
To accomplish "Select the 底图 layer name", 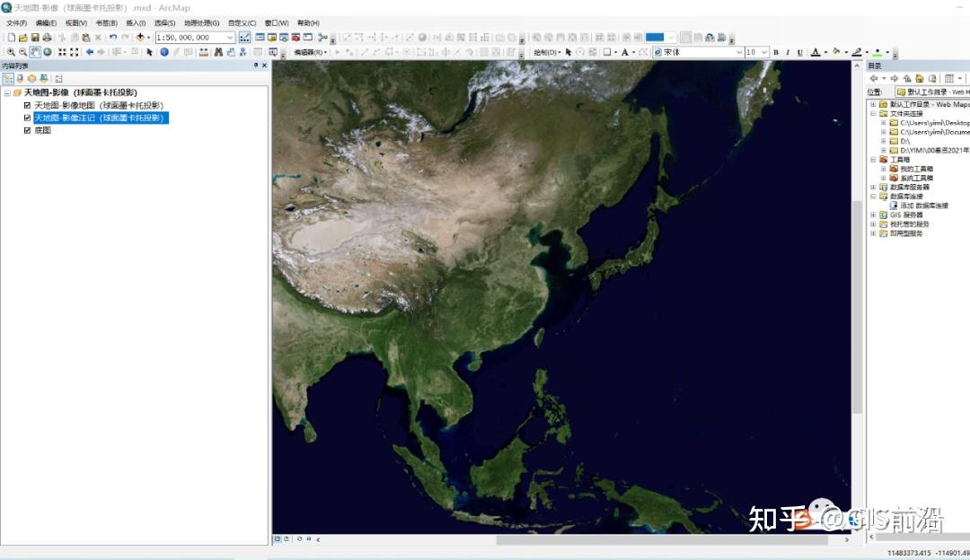I will pos(43,130).
